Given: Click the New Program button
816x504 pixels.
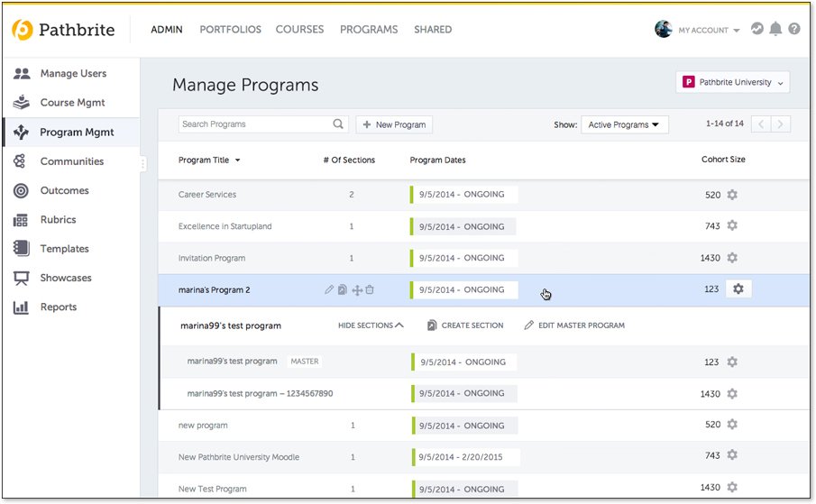Looking at the screenshot, I should click(x=394, y=124).
